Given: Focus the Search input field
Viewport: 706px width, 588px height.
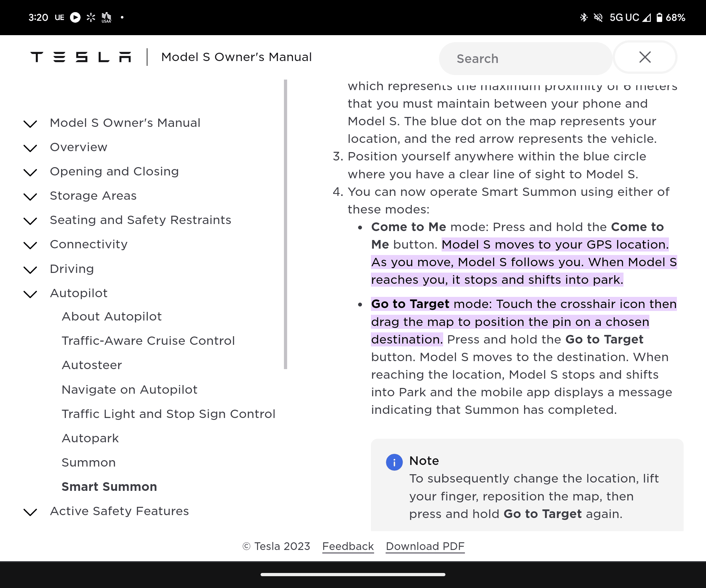Looking at the screenshot, I should point(525,58).
